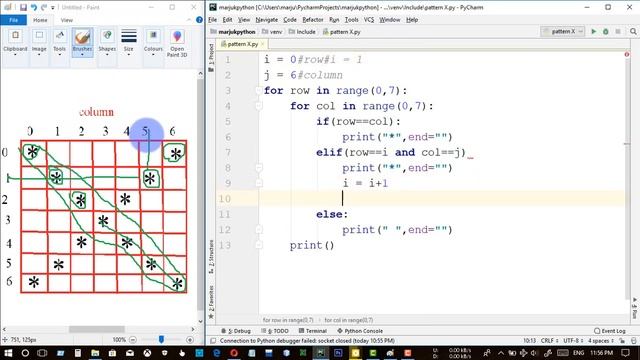Click the Debug bug icon in toolbar
The image size is (640, 360).
click(606, 31)
